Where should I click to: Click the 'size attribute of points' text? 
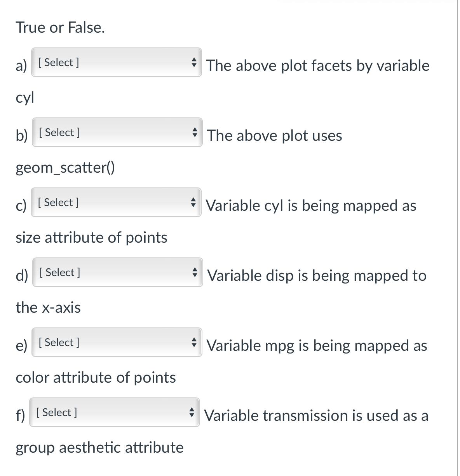pos(92,237)
